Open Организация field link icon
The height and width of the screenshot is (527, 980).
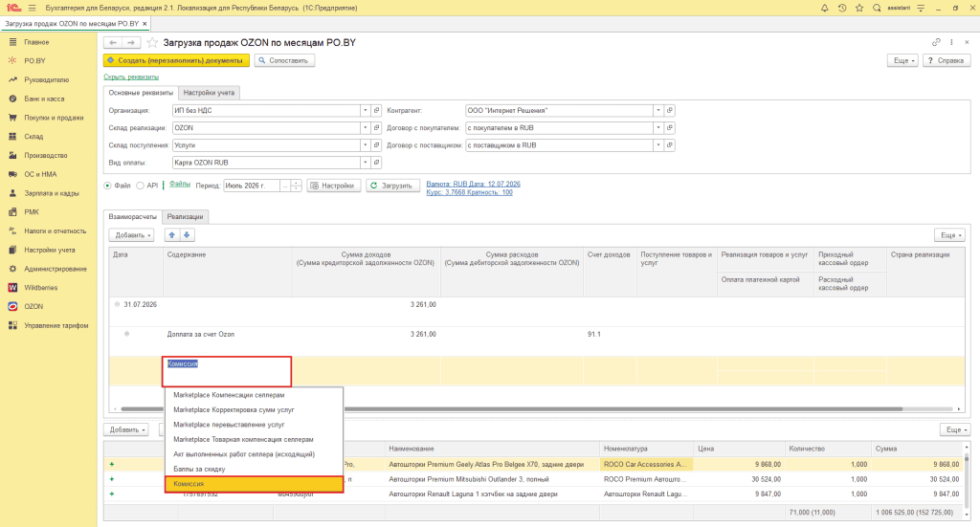[x=376, y=111]
